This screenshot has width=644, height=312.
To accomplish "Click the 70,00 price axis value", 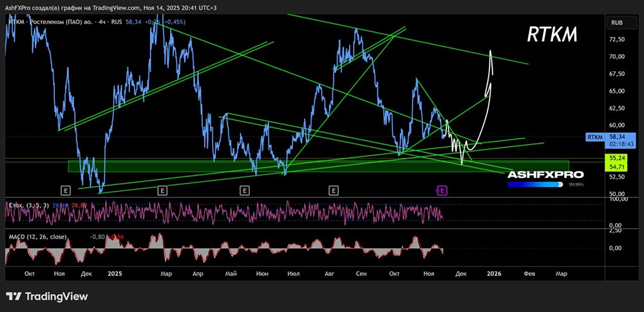I will 618,57.
